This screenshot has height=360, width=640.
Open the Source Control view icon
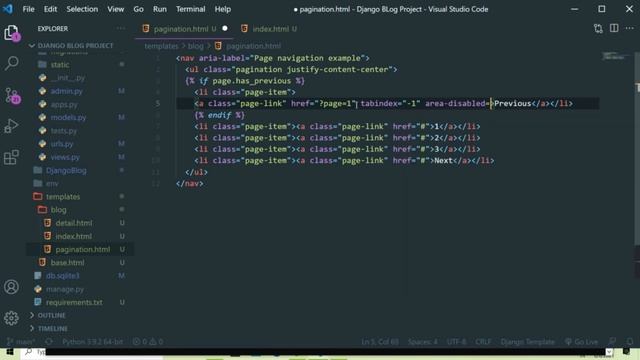tap(11, 96)
